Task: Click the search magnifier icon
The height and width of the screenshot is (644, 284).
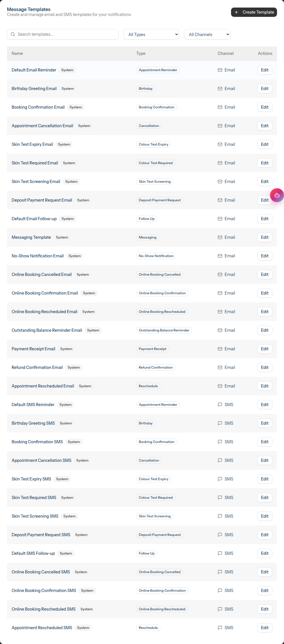Action: click(13, 34)
